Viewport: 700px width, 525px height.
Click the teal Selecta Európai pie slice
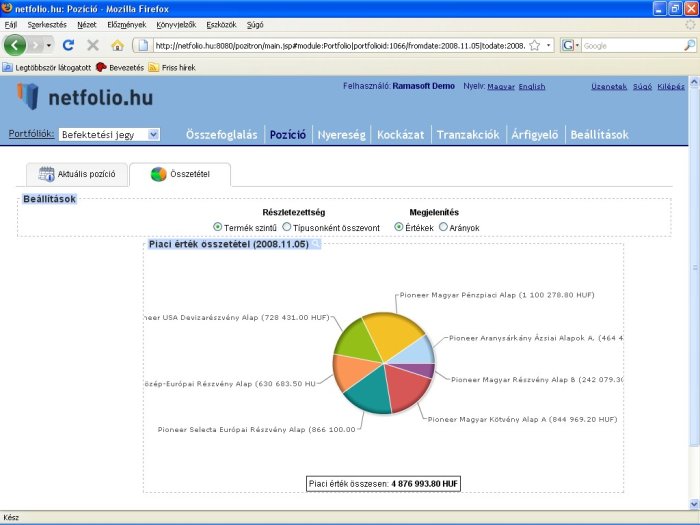click(370, 392)
